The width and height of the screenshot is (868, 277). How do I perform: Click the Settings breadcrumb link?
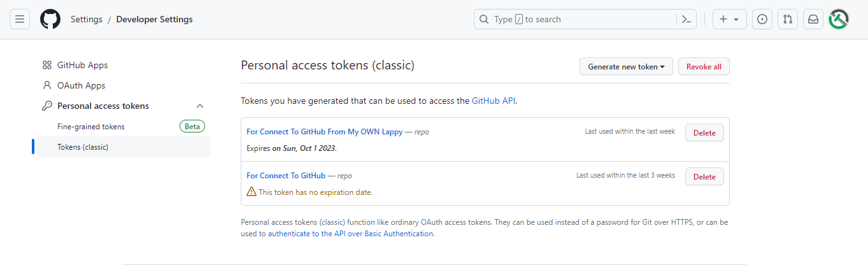pos(87,19)
